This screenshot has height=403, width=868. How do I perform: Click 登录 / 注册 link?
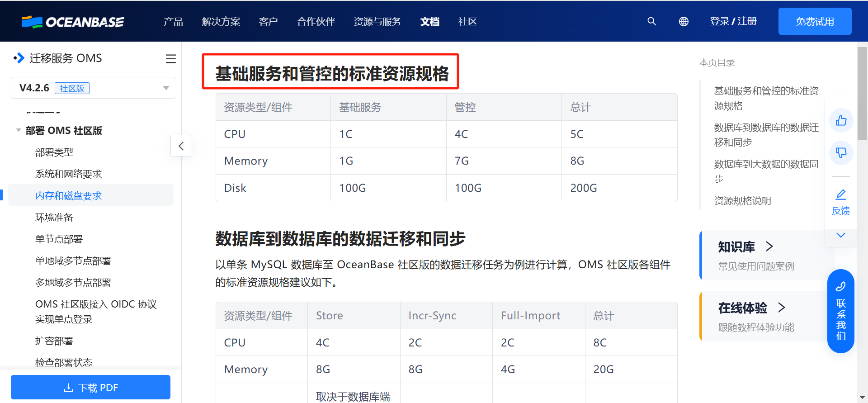coord(733,21)
